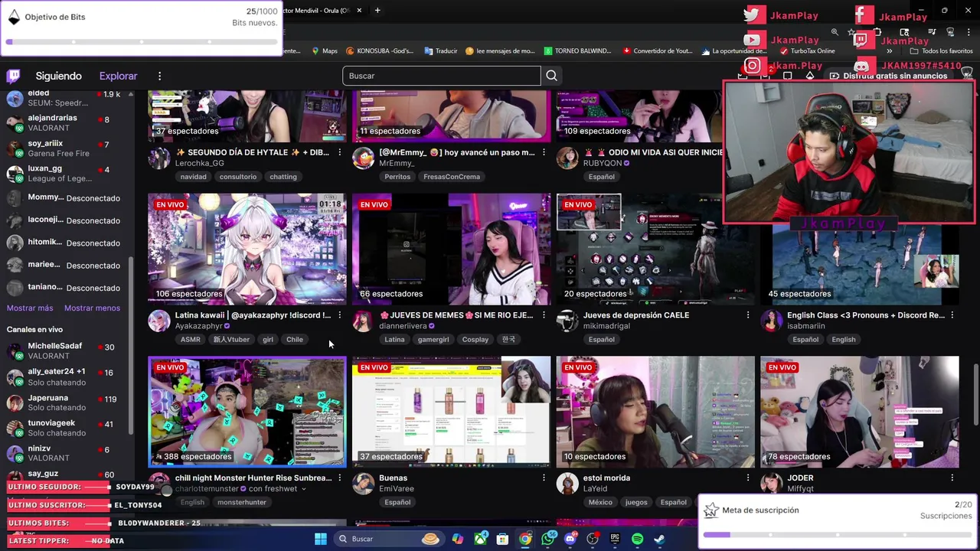Screen dimensions: 980x551
Task: Open options for Lerochka_GG stream card
Action: tap(340, 152)
